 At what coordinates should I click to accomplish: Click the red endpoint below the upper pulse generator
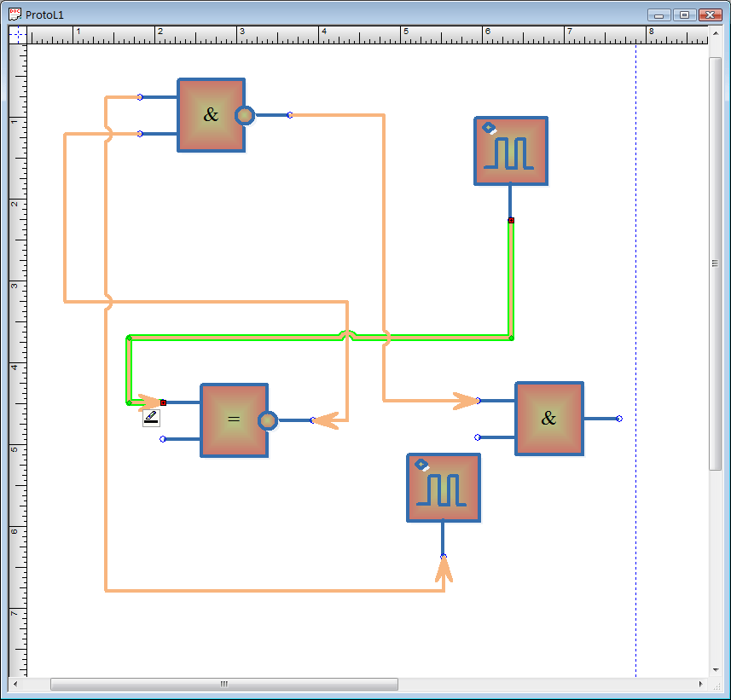[511, 221]
